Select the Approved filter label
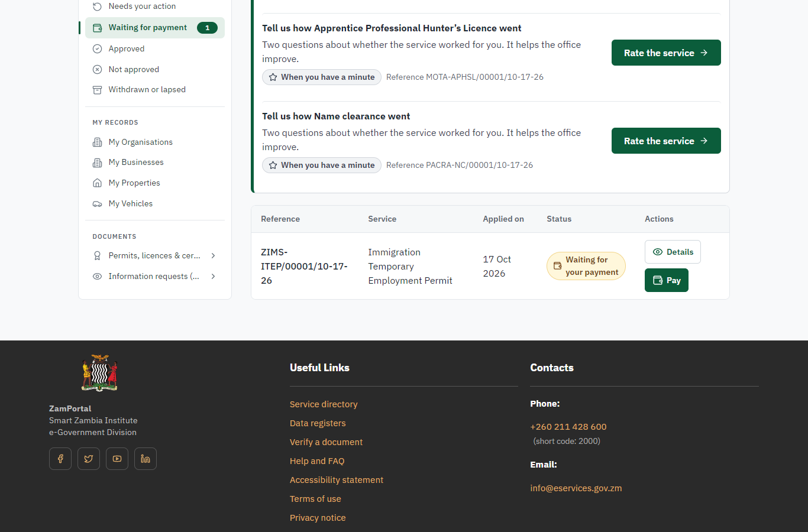The image size is (808, 532). click(127, 49)
